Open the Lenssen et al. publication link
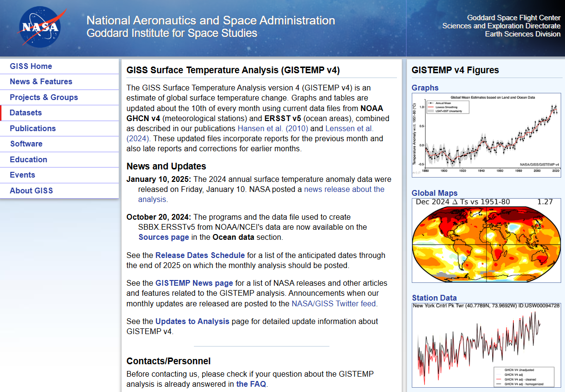 pyautogui.click(x=349, y=129)
